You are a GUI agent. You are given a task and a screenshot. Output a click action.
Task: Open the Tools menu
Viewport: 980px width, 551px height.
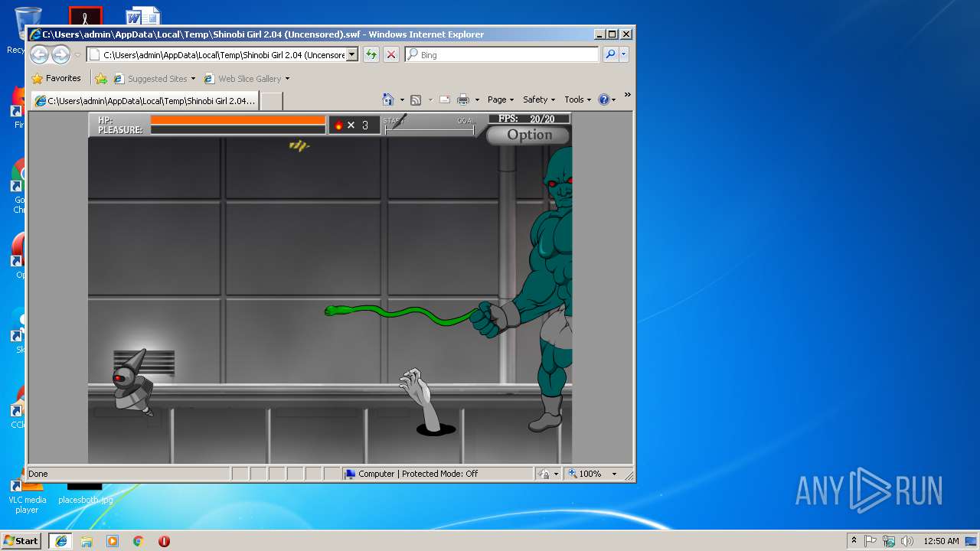(578, 99)
